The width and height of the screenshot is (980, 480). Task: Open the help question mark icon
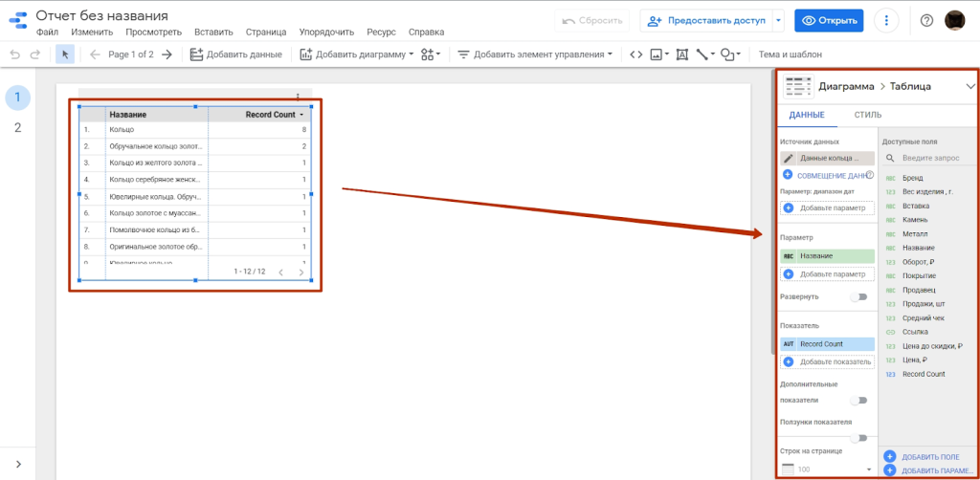pos(926,20)
